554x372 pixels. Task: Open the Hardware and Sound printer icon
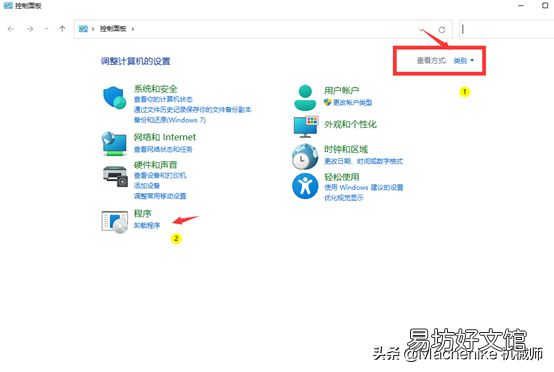(115, 176)
